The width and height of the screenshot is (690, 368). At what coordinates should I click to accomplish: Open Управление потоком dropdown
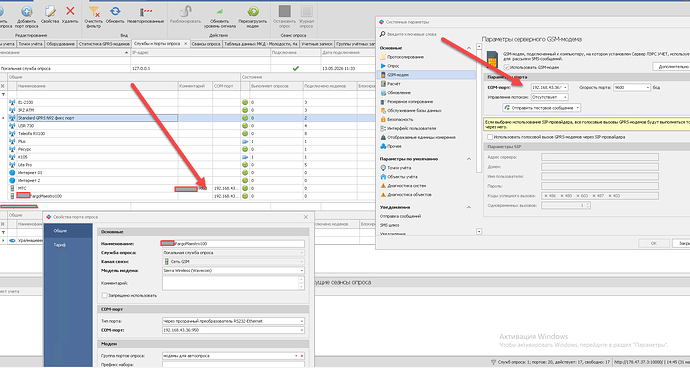coord(565,97)
